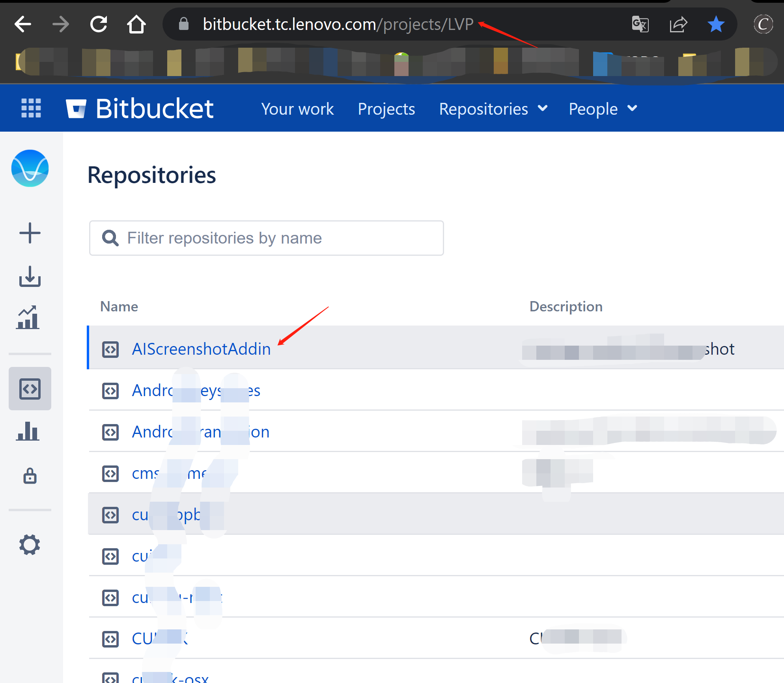Toggle the bookmark star icon
This screenshot has height=683, width=784.
click(x=716, y=24)
